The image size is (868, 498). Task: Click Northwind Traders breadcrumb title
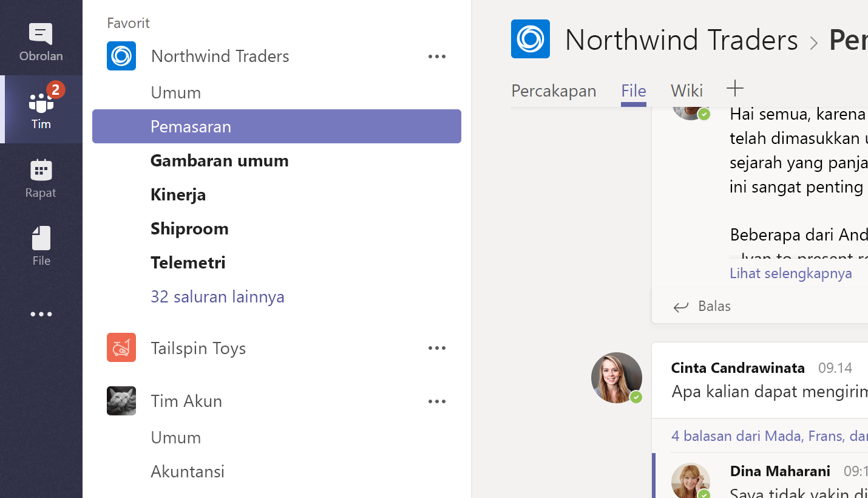[681, 40]
